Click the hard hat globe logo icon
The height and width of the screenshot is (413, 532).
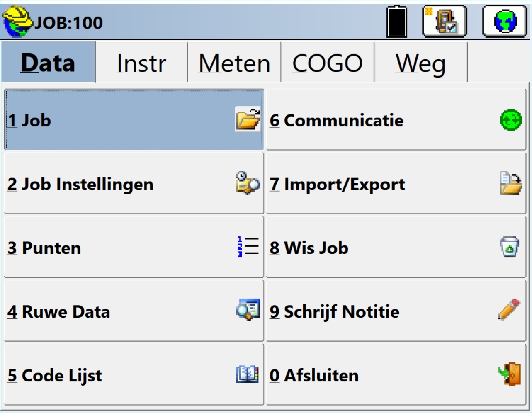point(17,21)
